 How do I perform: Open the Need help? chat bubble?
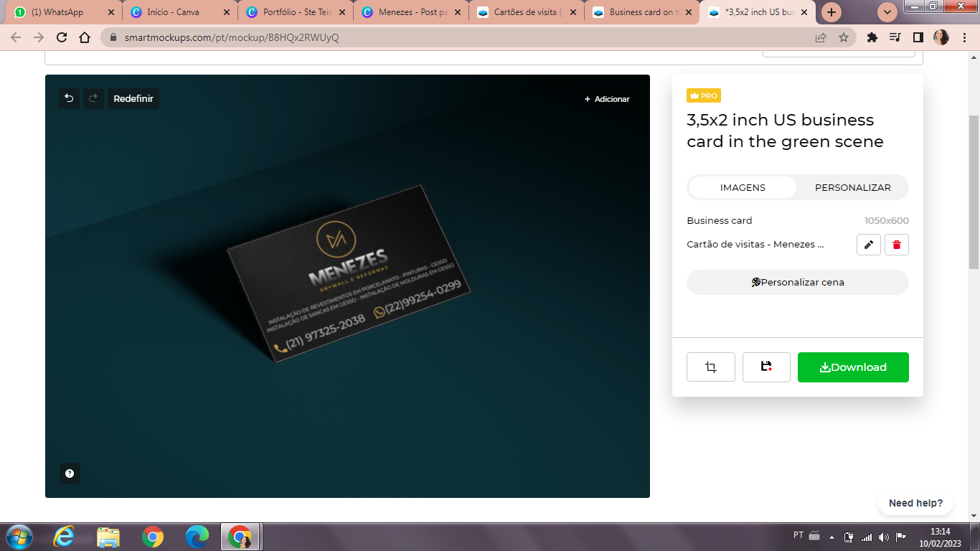[x=915, y=503]
